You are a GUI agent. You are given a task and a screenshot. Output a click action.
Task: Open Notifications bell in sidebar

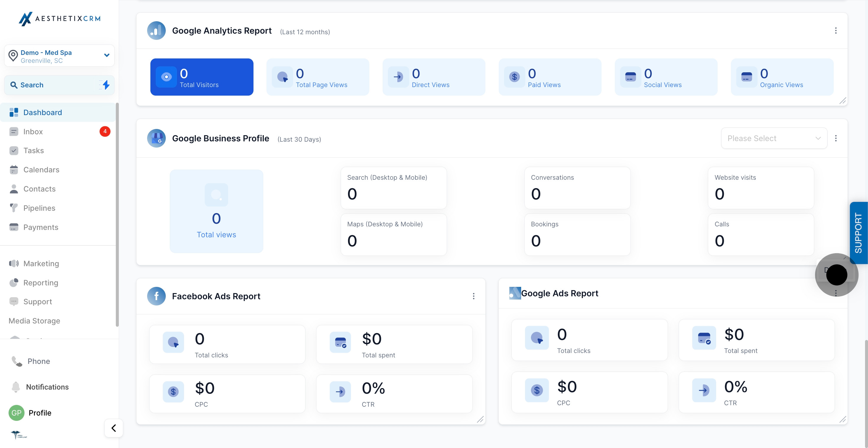16,387
